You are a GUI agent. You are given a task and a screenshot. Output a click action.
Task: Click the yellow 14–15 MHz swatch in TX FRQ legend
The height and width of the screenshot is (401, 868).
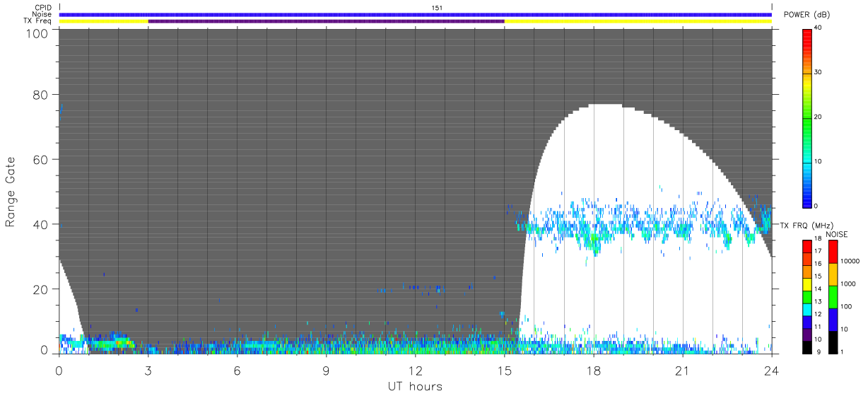pyautogui.click(x=807, y=283)
